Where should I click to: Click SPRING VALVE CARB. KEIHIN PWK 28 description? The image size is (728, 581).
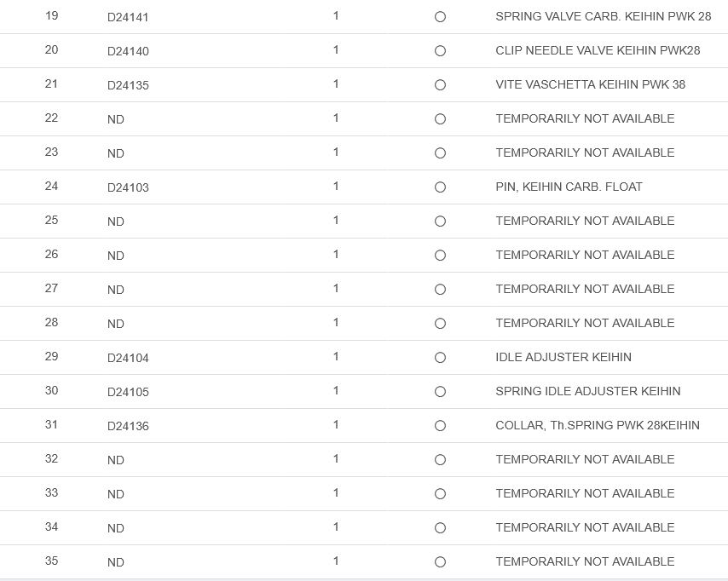tap(603, 16)
